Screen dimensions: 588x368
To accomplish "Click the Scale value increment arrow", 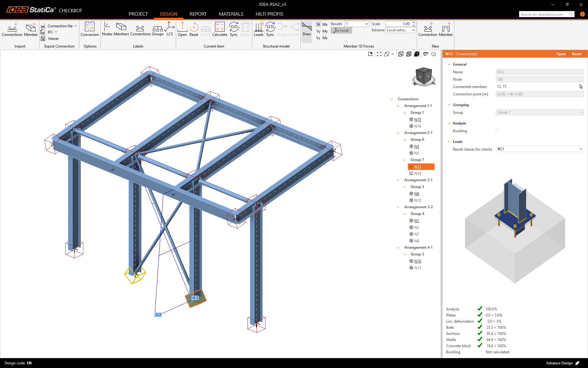I will [413, 22].
